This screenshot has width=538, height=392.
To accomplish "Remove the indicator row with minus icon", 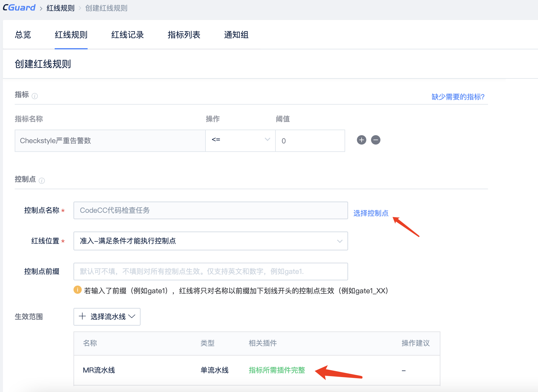I will point(376,140).
